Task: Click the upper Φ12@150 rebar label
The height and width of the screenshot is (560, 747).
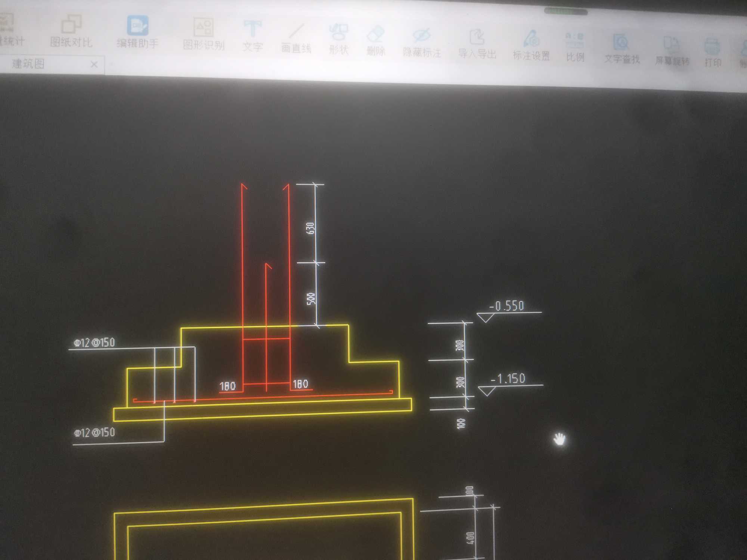Action: [x=94, y=343]
